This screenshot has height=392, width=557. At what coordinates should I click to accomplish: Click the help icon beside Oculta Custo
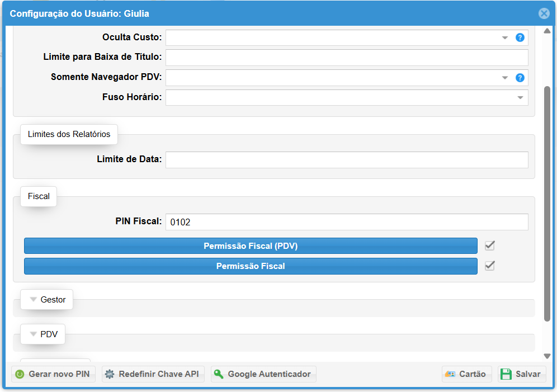520,38
